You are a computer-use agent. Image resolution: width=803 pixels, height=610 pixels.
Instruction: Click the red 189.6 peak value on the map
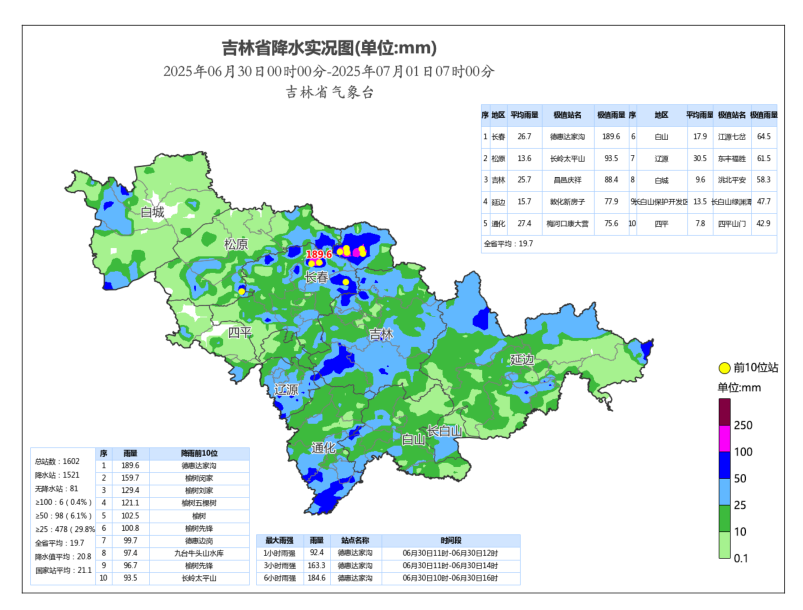click(x=318, y=255)
